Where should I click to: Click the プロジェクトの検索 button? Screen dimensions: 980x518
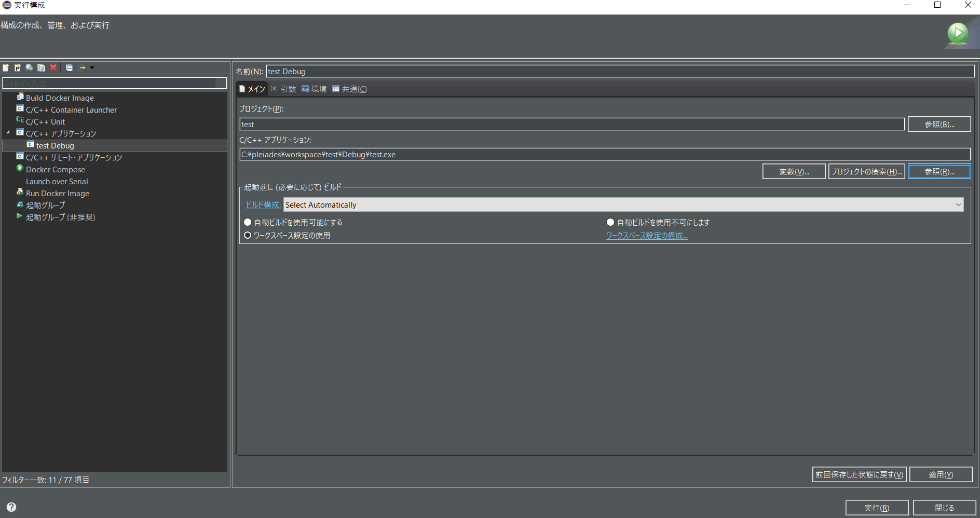(867, 171)
